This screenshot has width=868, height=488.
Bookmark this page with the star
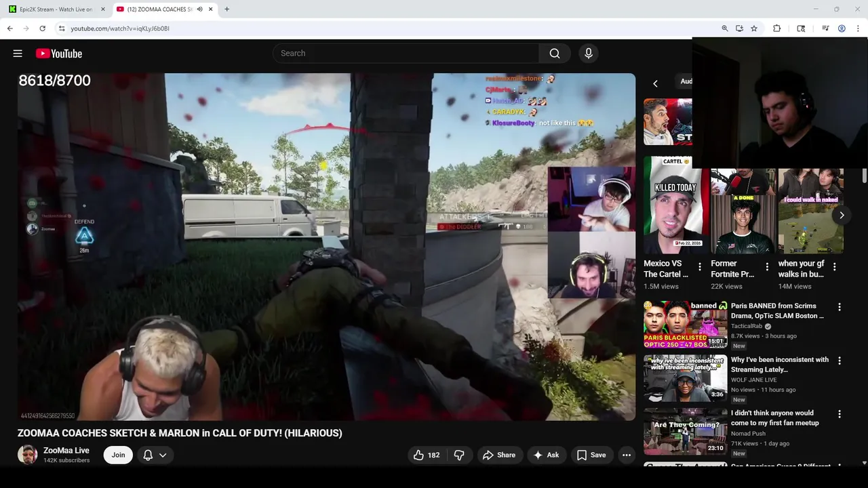tap(754, 28)
